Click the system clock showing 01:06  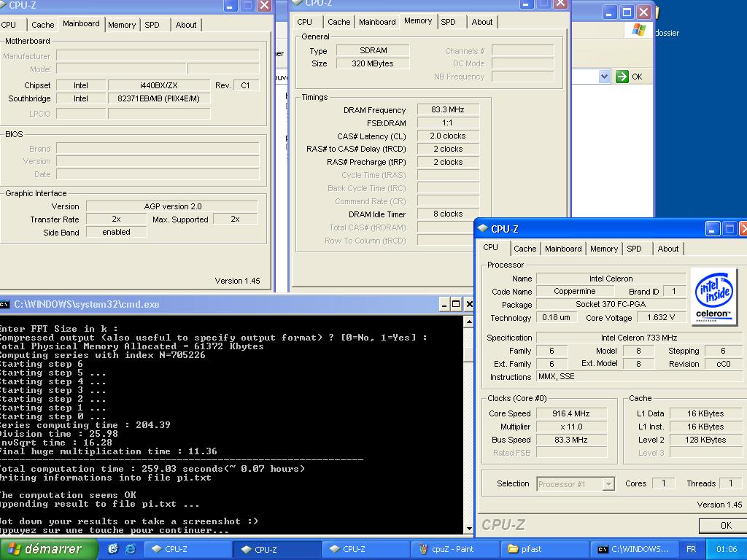click(x=727, y=549)
